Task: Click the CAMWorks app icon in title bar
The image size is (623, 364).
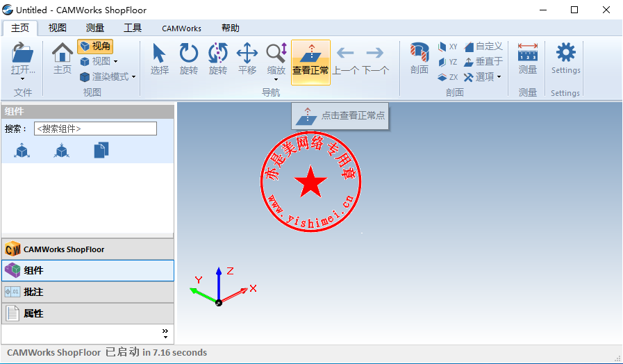Action: [x=8, y=10]
